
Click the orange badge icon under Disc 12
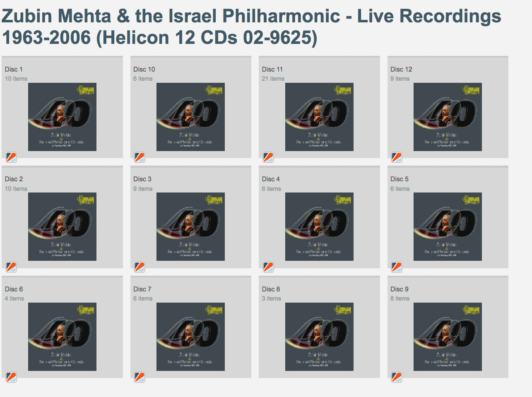tap(397, 157)
